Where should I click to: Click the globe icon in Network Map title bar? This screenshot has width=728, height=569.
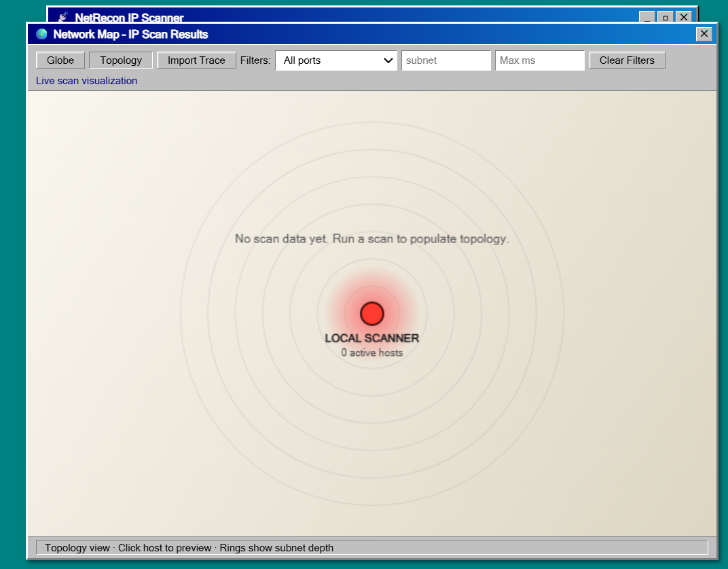(x=42, y=34)
